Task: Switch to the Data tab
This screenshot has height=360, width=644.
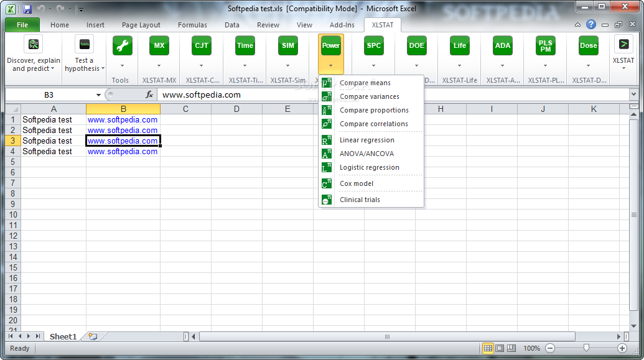Action: point(231,25)
